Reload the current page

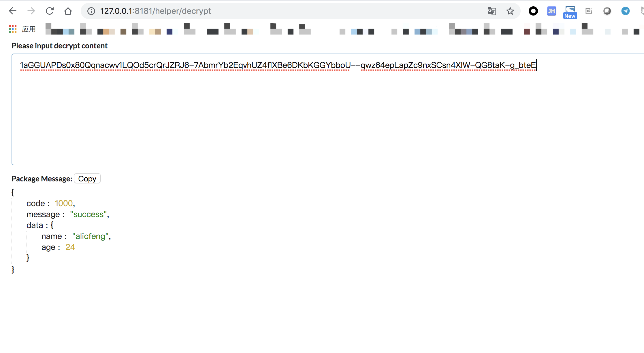coord(50,11)
